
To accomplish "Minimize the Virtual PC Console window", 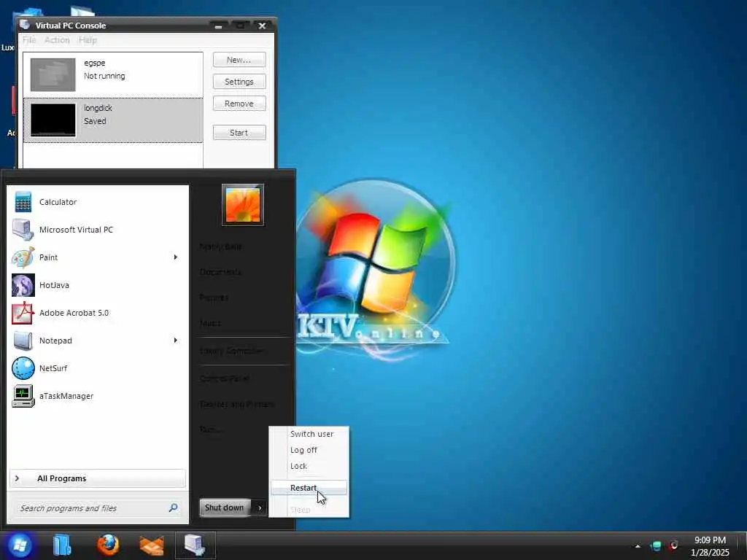I will tap(218, 26).
